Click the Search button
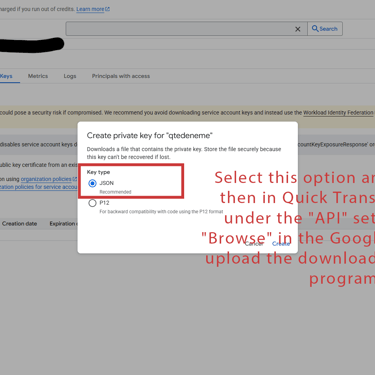The image size is (375, 375). tap(325, 29)
